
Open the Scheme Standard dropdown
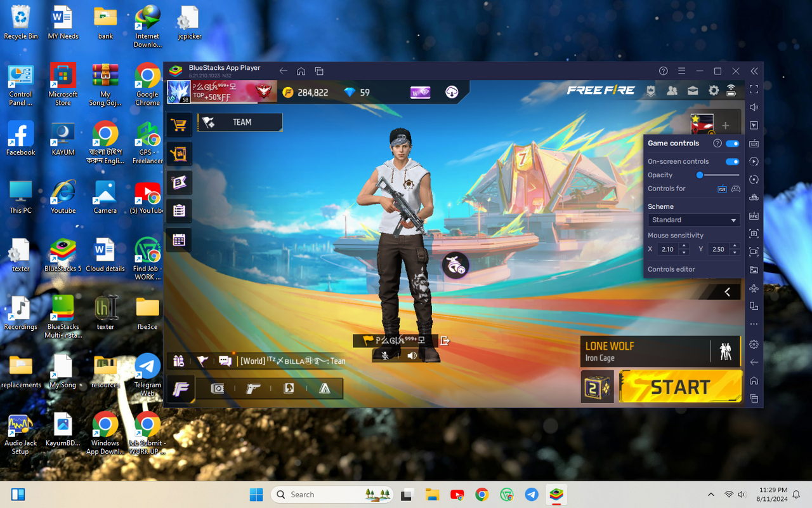tap(693, 220)
